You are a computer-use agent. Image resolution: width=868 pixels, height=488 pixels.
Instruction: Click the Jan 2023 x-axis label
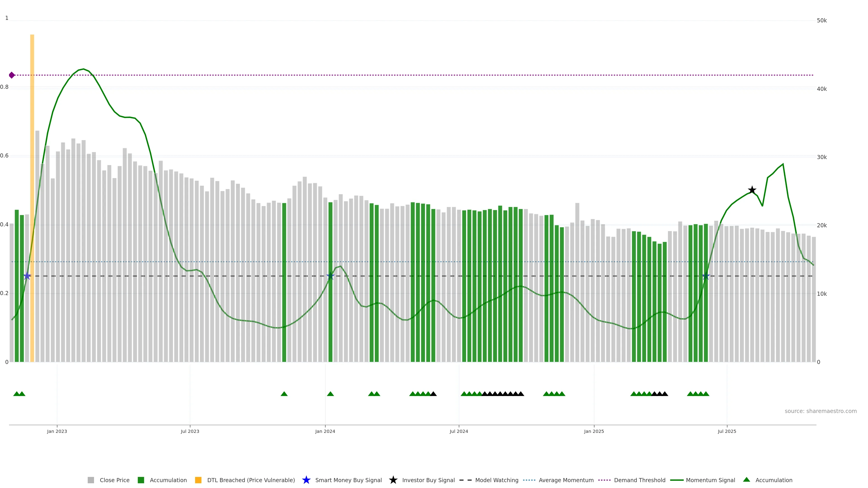[x=57, y=432]
